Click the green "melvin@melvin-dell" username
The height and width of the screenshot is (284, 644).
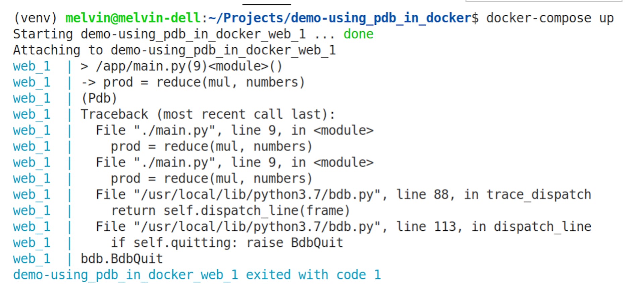tap(132, 18)
